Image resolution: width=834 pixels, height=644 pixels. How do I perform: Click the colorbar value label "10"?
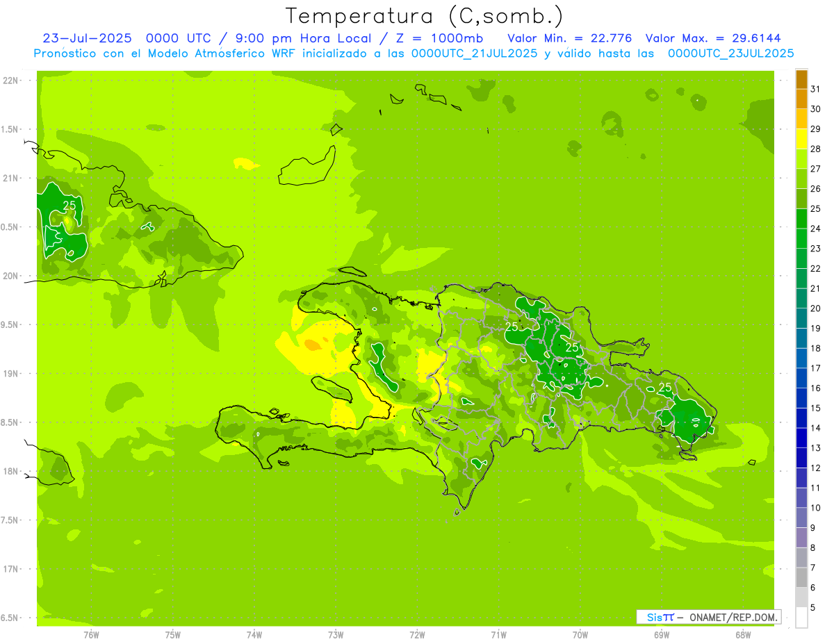pyautogui.click(x=816, y=508)
